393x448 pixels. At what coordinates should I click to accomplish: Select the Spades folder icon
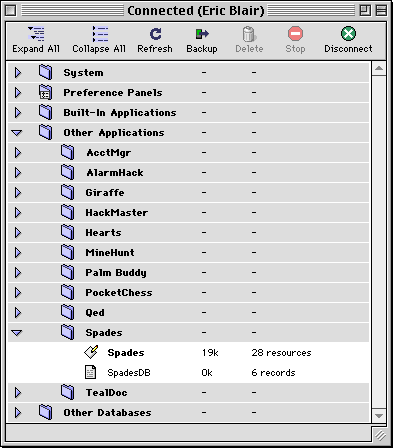68,332
